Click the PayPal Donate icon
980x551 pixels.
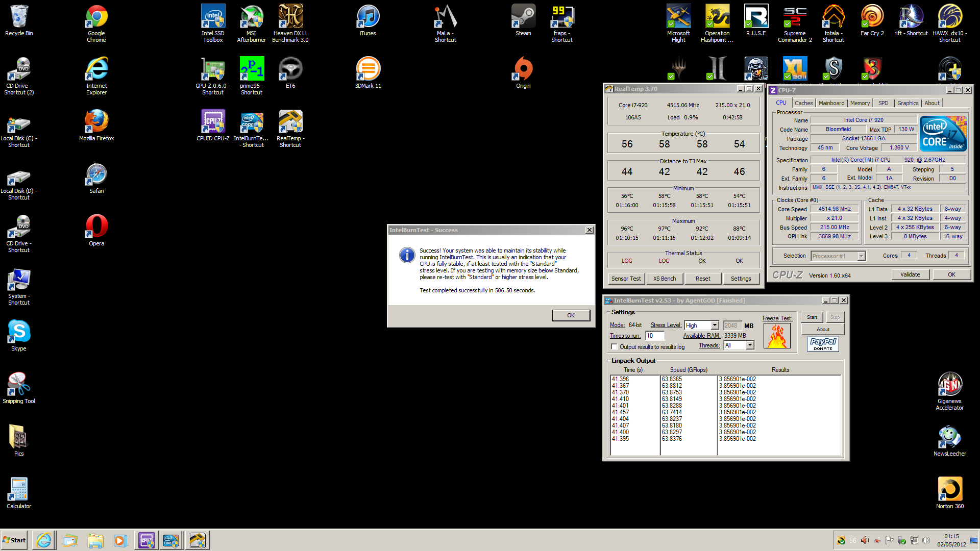(823, 344)
